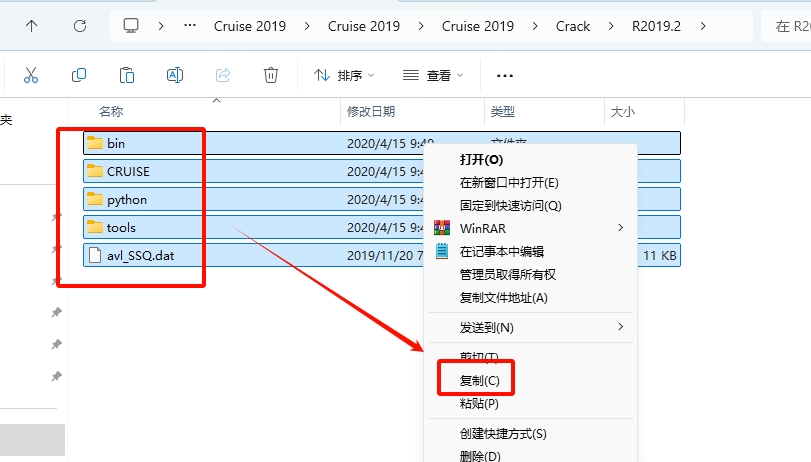The image size is (811, 462).
Task: Click the WinRAR icon in context menu
Action: pyautogui.click(x=442, y=228)
